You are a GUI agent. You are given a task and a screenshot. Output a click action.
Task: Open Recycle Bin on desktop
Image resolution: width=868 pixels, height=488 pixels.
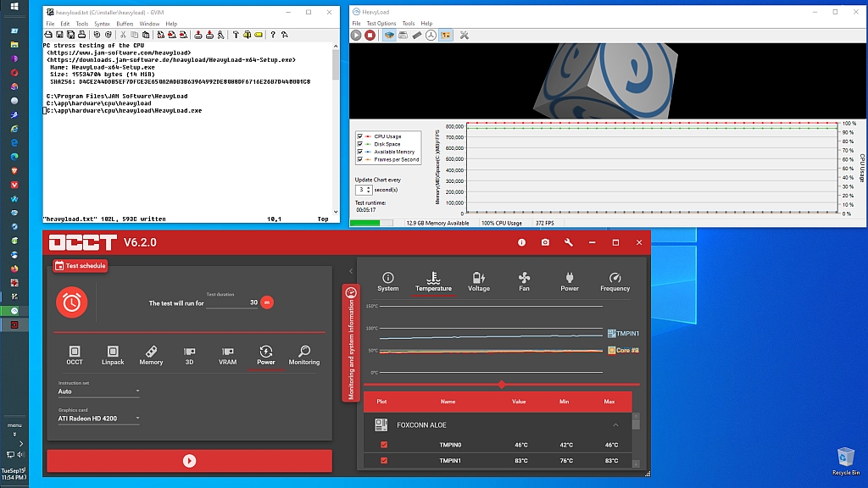846,462
